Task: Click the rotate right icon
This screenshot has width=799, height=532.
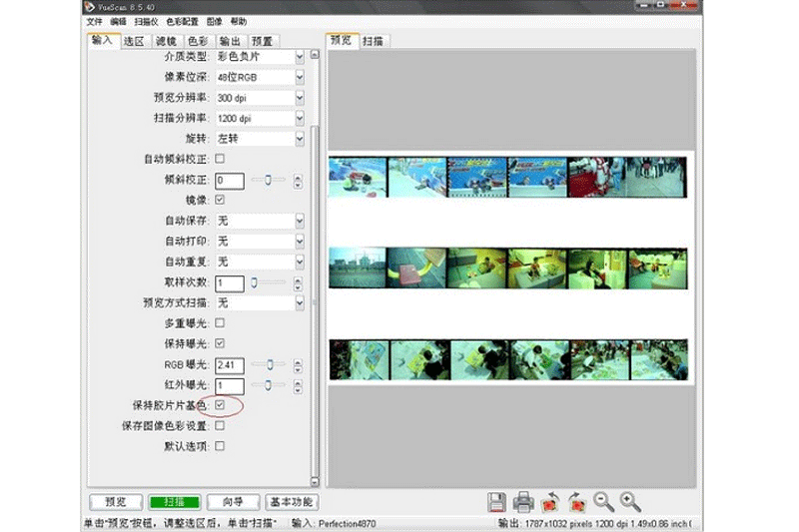Action: coord(576,502)
